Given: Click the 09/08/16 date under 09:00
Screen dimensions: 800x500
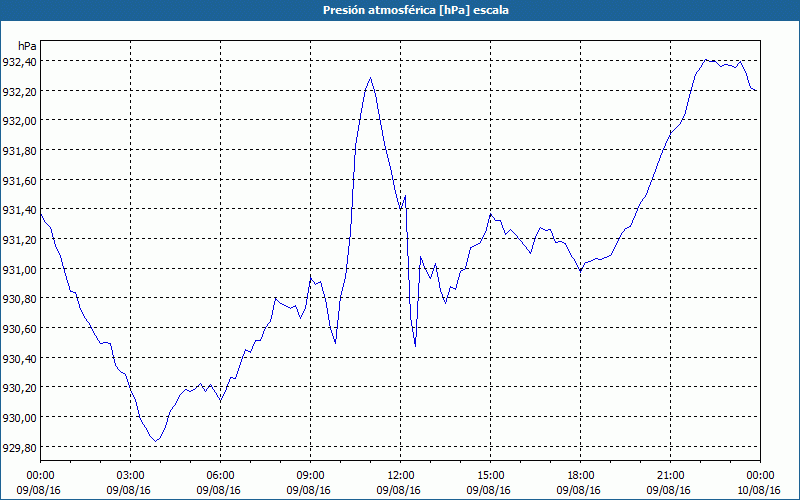Looking at the screenshot, I should pos(308,490).
